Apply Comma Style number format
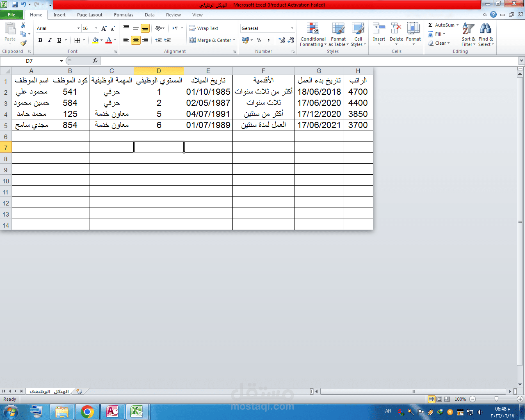This screenshot has height=420, width=525. pos(269,40)
